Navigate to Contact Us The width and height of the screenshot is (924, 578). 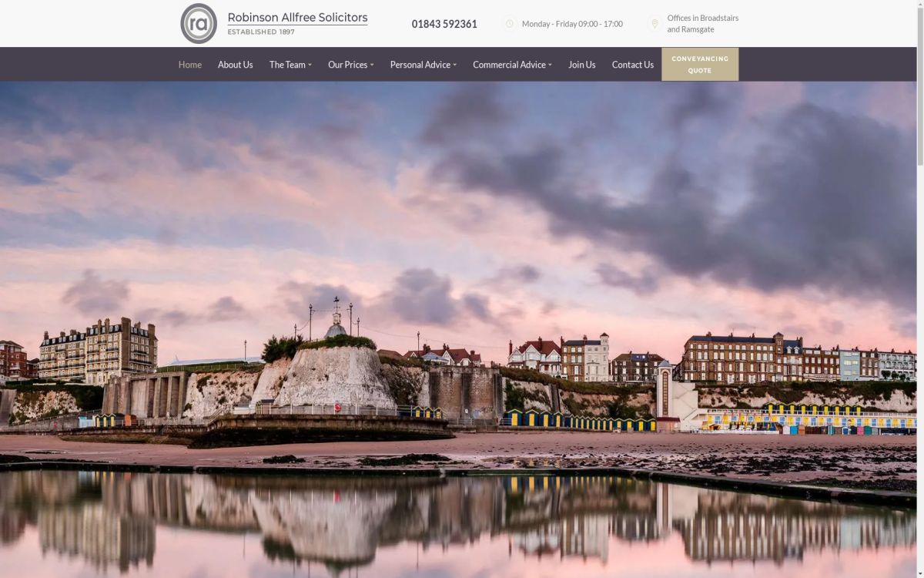(632, 65)
